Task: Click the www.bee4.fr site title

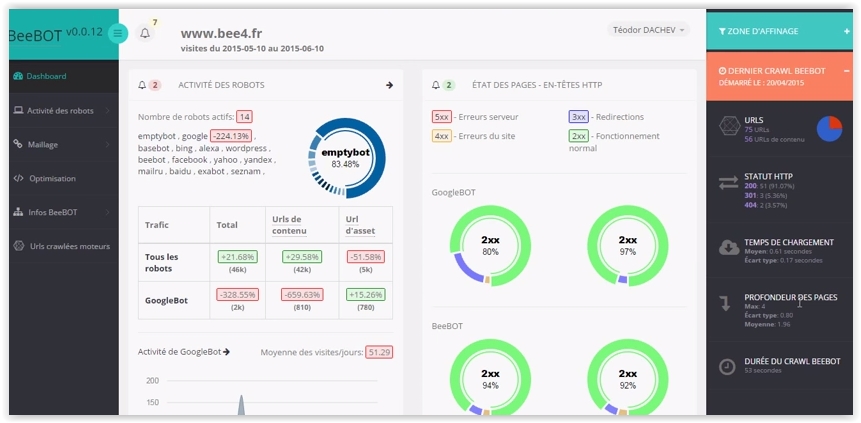Action: (x=221, y=34)
